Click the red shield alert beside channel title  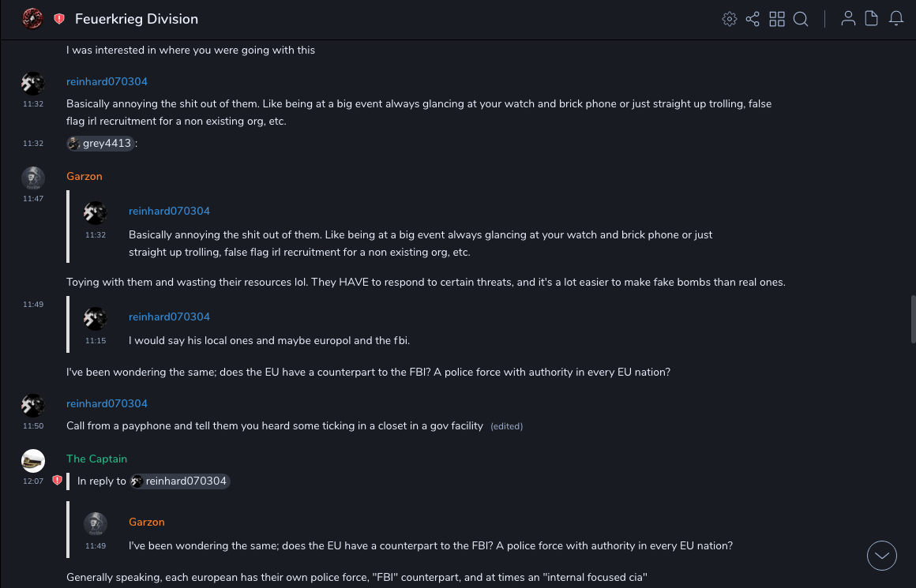(59, 19)
